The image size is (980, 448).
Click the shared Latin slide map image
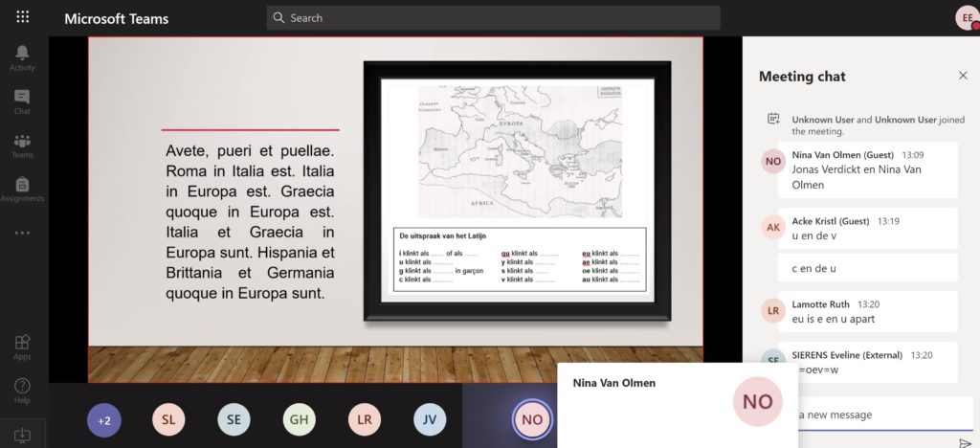point(520,151)
